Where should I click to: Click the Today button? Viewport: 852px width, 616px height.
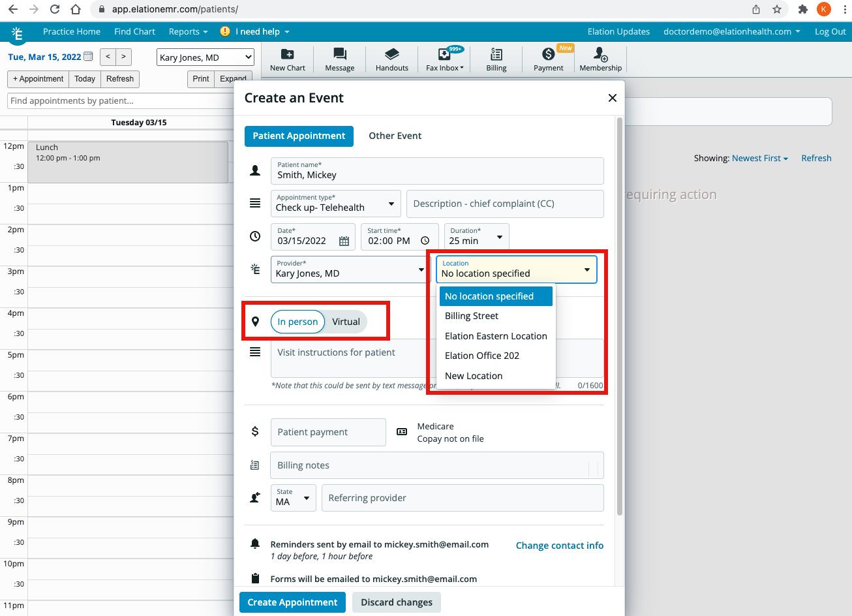click(85, 79)
